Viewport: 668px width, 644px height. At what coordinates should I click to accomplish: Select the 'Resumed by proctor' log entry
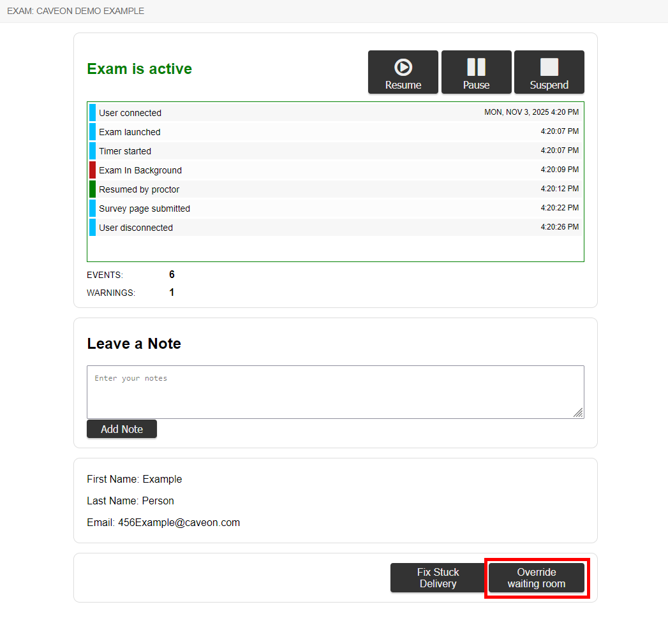(x=336, y=189)
